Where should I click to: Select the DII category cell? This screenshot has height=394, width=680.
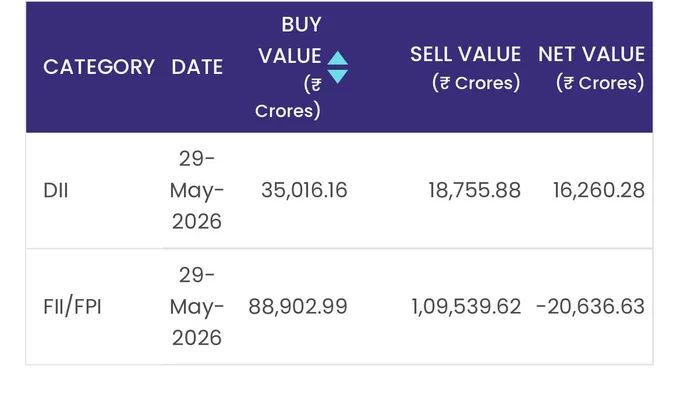[x=56, y=191]
